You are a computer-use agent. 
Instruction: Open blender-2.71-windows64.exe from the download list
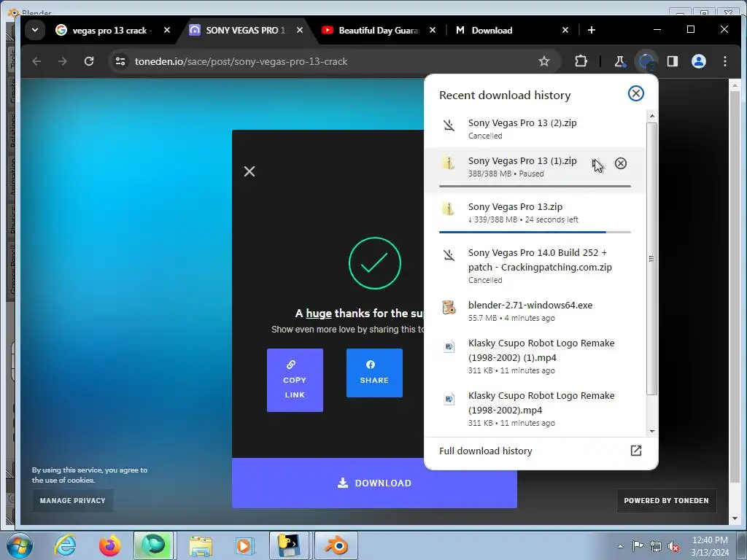[x=535, y=311]
